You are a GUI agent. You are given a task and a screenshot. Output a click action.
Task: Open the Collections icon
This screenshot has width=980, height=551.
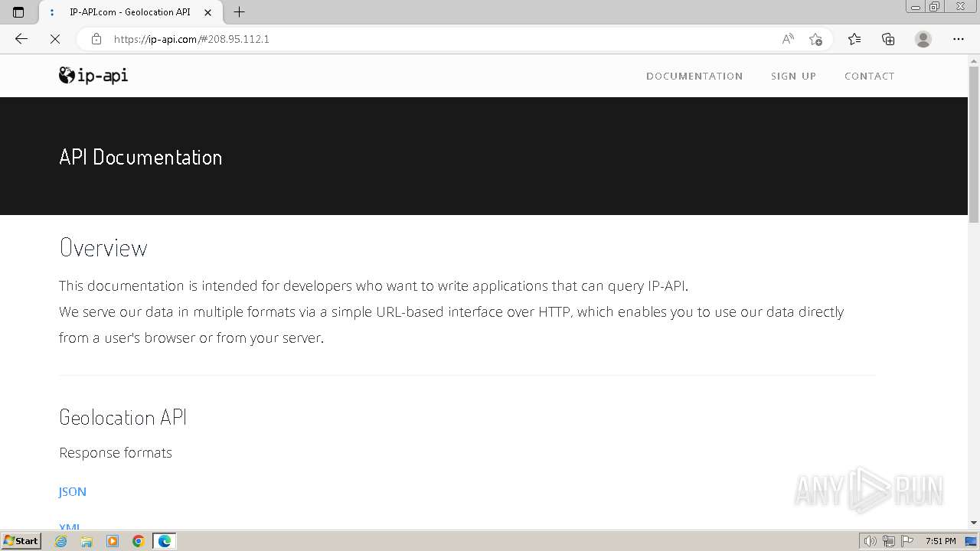pyautogui.click(x=888, y=39)
